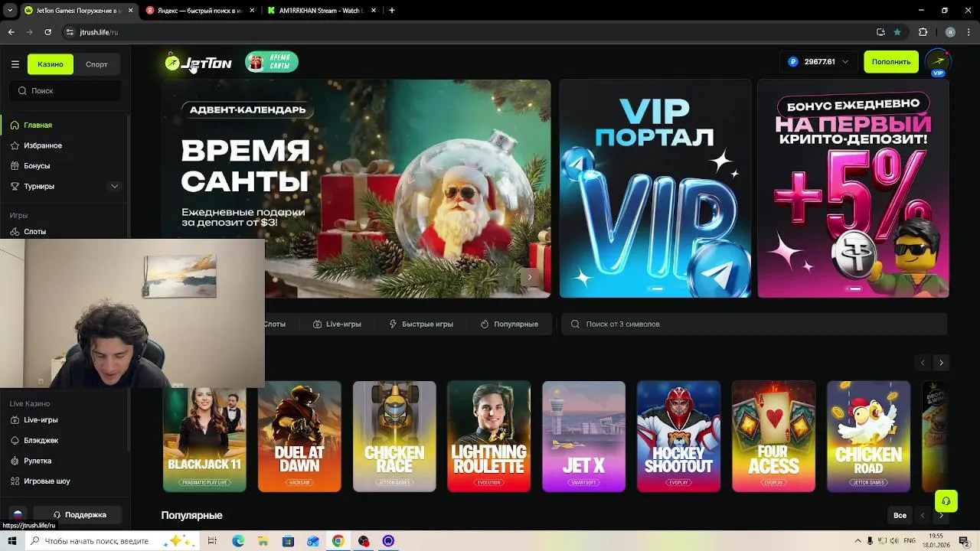Image resolution: width=980 pixels, height=551 pixels.
Task: Open Chrome extensions puzzle icon
Action: (x=923, y=32)
